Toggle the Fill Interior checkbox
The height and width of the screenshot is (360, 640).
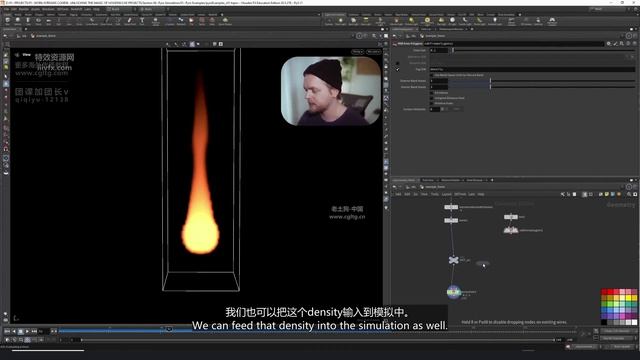click(432, 93)
